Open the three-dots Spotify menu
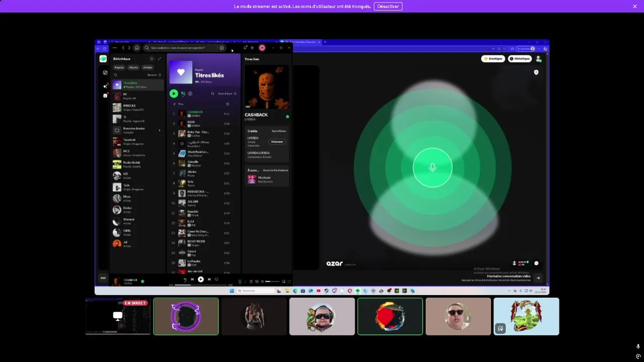644x362 pixels. [x=115, y=48]
